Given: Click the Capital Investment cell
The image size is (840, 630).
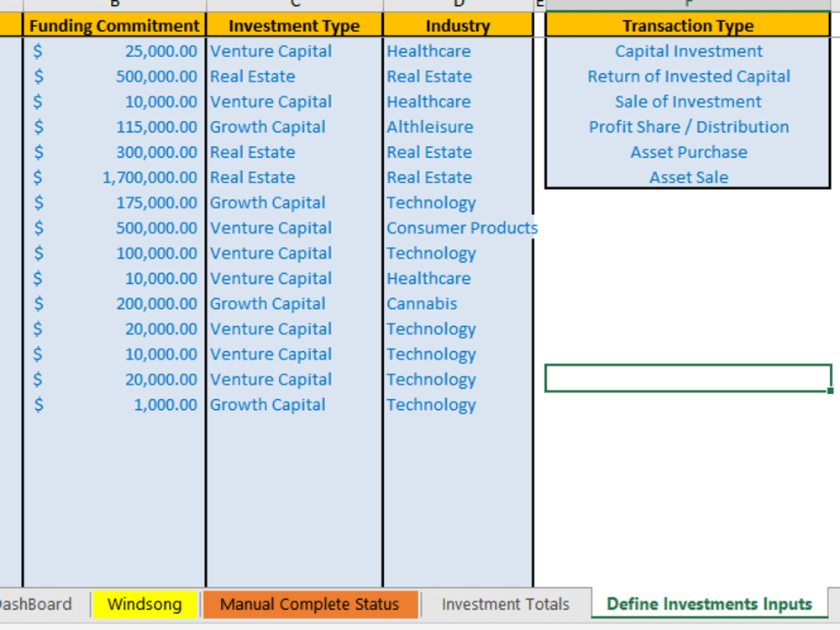Looking at the screenshot, I should click(688, 51).
